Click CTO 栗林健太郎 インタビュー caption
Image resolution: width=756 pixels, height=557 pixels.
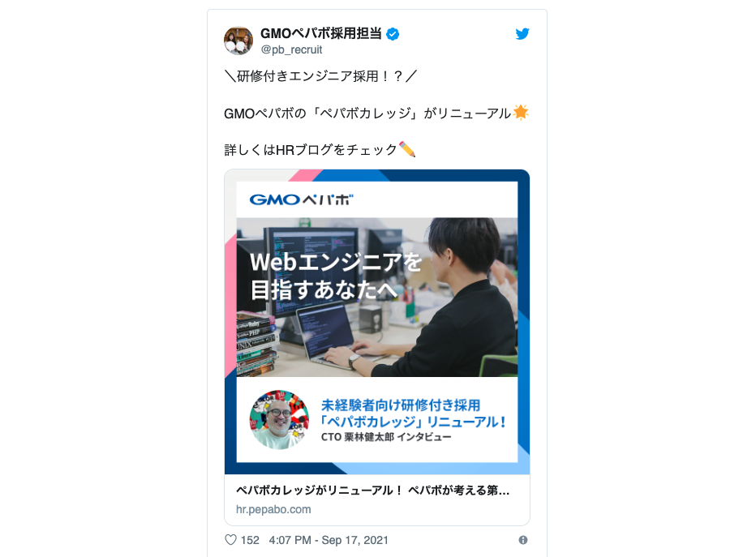tap(386, 437)
